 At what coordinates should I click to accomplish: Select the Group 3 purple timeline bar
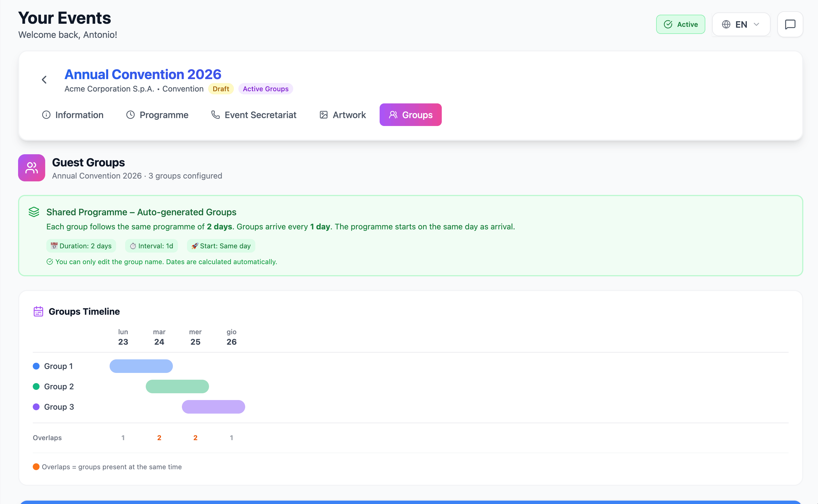tap(214, 407)
